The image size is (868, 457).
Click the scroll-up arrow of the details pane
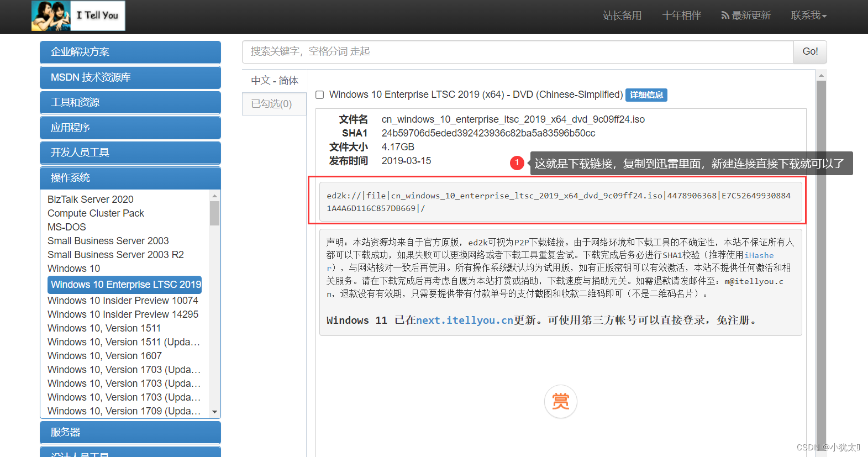coord(821,75)
